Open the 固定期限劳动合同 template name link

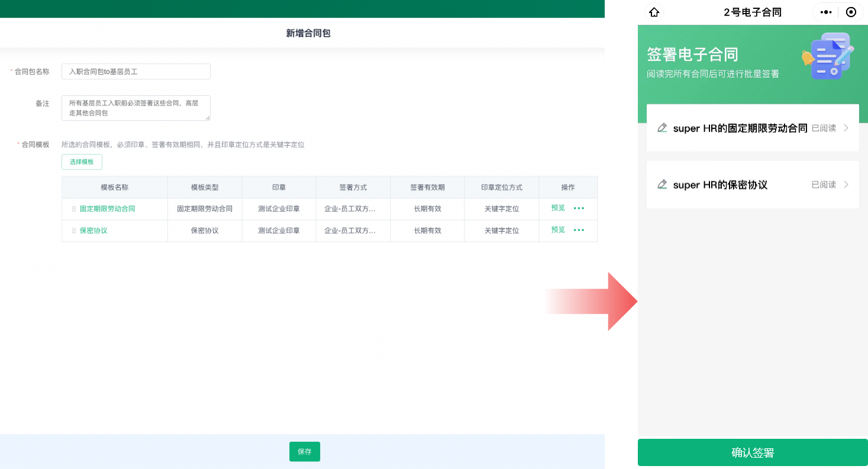tap(107, 209)
